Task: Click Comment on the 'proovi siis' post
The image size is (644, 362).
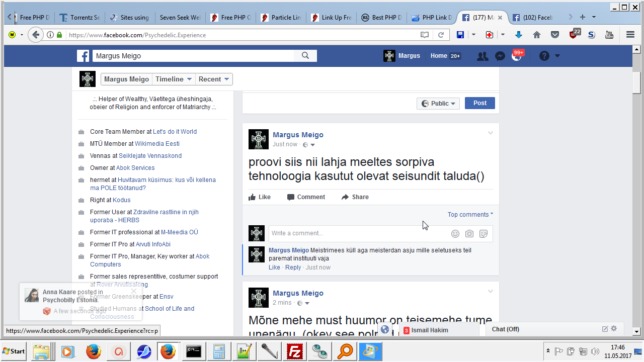Action: [306, 197]
